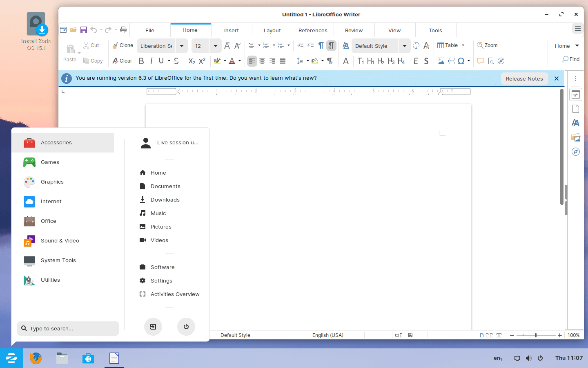Switch to Review tab
This screenshot has width=588, height=368.
[x=354, y=30]
